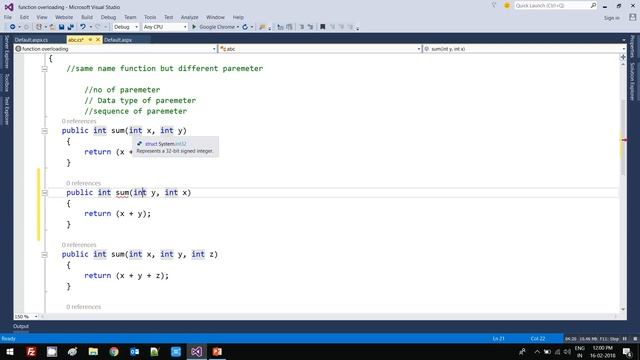This screenshot has height=360, width=640.
Task: Open the function overloading project navigation dropdown
Action: 115,49
